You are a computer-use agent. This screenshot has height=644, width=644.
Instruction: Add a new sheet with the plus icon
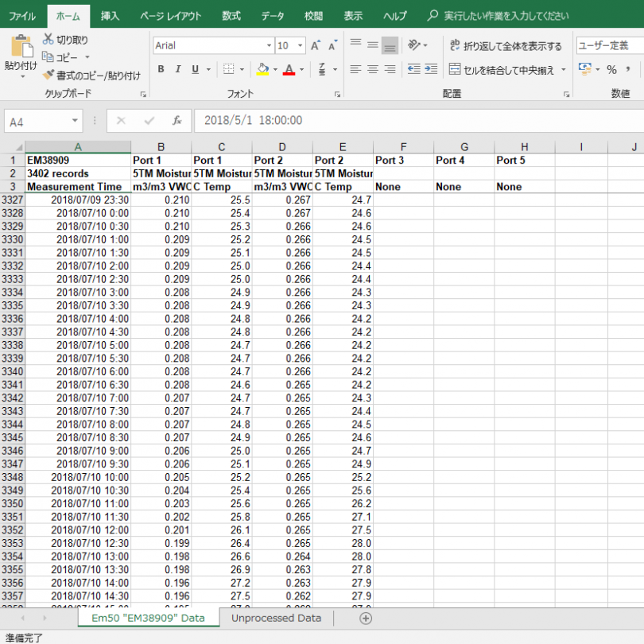coord(366,618)
